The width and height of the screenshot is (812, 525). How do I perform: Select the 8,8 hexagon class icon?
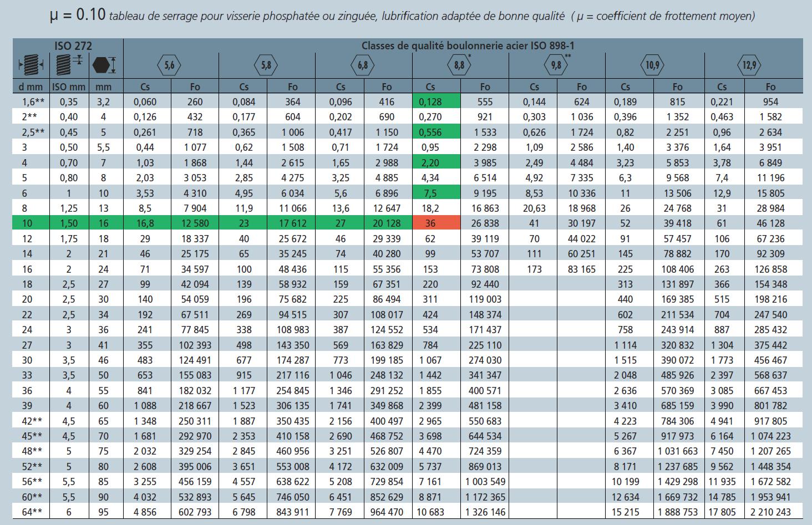(459, 65)
